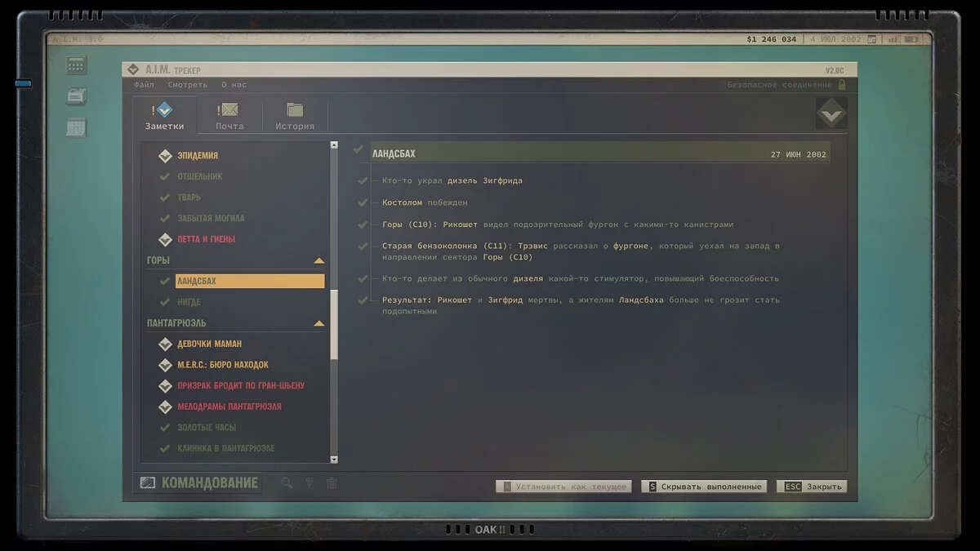This screenshot has width=980, height=551.
Task: Switch to the Почта tab
Action: click(229, 115)
